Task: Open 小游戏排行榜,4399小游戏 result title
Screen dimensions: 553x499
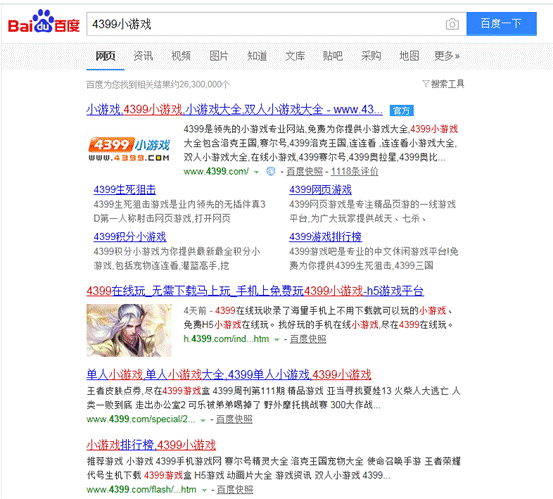Action: click(151, 445)
